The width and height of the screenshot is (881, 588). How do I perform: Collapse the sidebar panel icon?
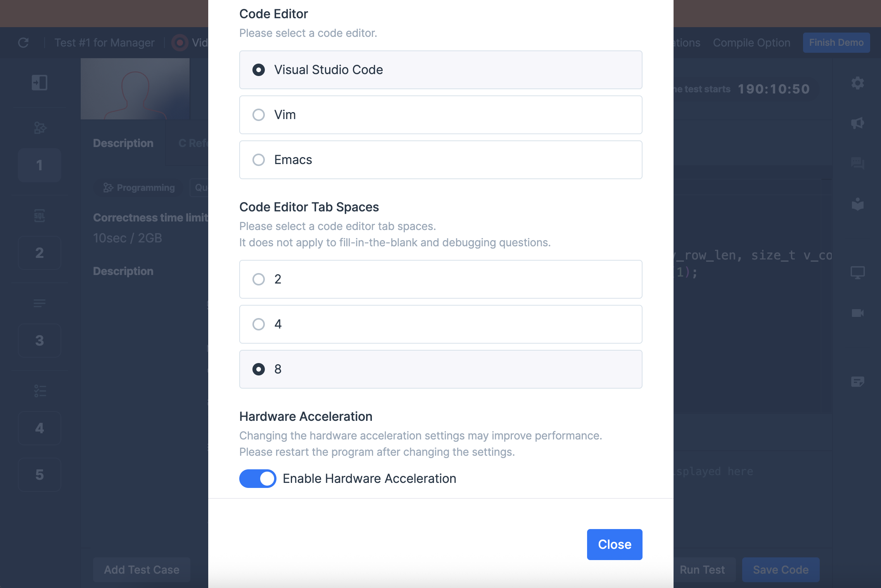point(40,83)
